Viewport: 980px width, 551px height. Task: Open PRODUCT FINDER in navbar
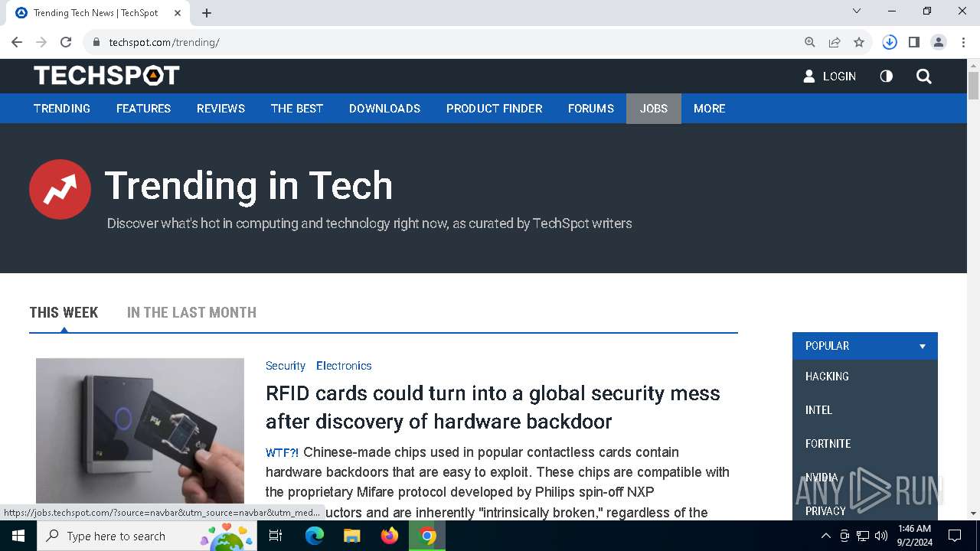click(x=494, y=109)
